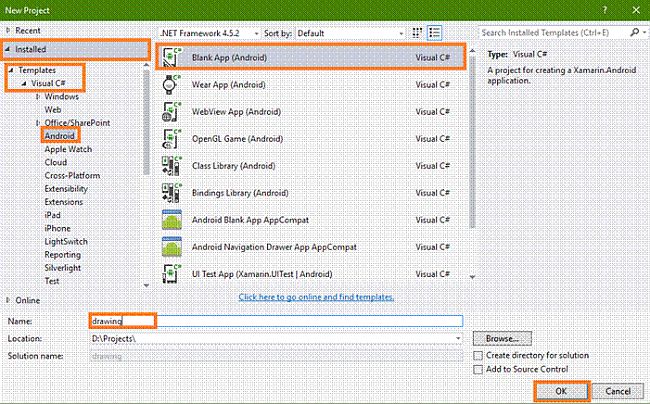The image size is (650, 404).
Task: Select the Blank App (Android) template icon
Action: pyautogui.click(x=172, y=58)
